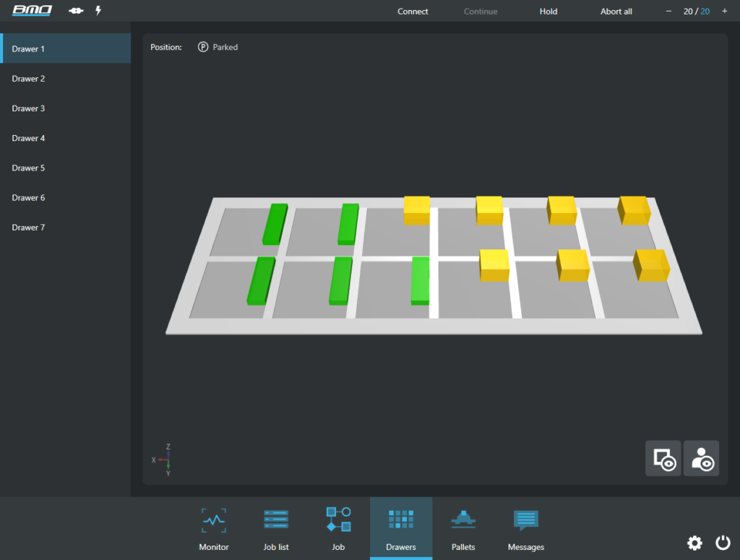Select the yellow cube at top right corner

(x=634, y=211)
